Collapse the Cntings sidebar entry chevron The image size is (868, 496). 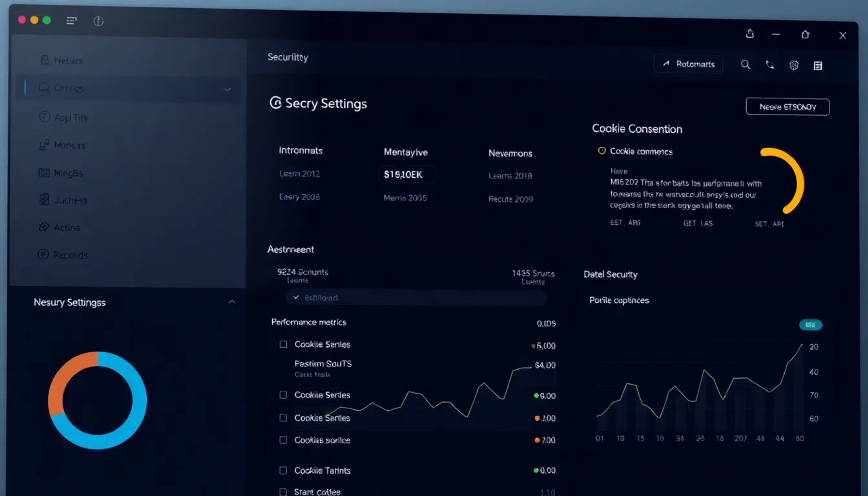click(226, 89)
